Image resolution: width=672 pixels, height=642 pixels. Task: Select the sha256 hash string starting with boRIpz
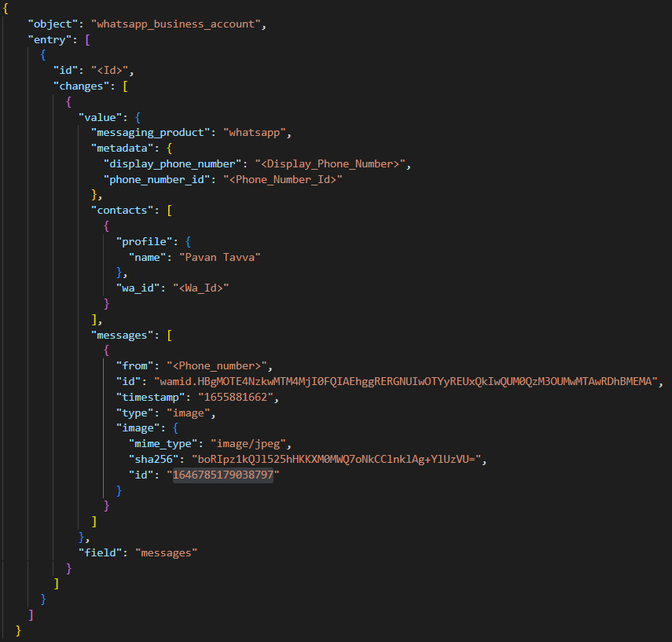tap(336, 460)
